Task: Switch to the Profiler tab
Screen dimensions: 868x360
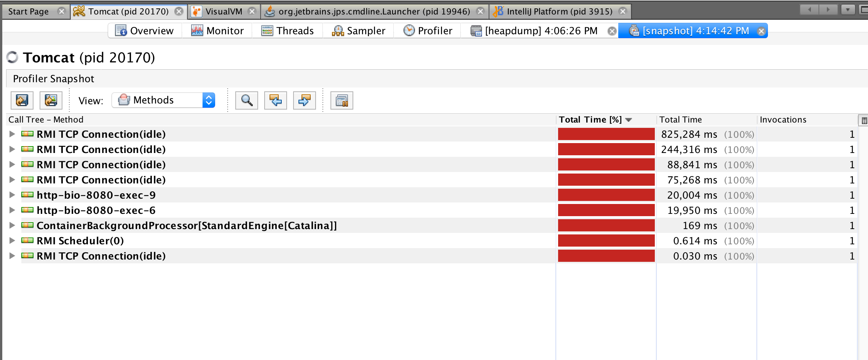Action: pyautogui.click(x=427, y=31)
